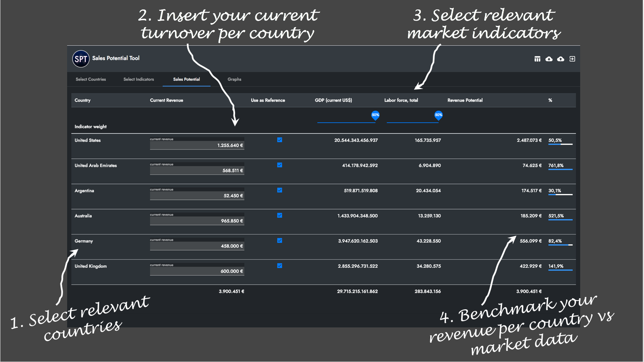Viewport: 644px width, 362px height.
Task: Click United Arab Emirates revenue input
Action: (x=197, y=170)
